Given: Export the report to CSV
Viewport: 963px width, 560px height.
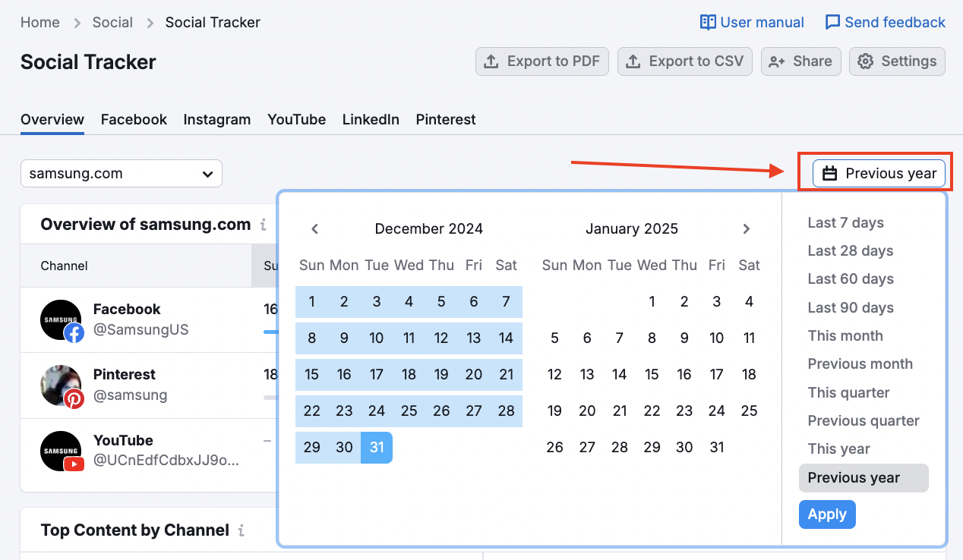Looking at the screenshot, I should click(x=684, y=61).
